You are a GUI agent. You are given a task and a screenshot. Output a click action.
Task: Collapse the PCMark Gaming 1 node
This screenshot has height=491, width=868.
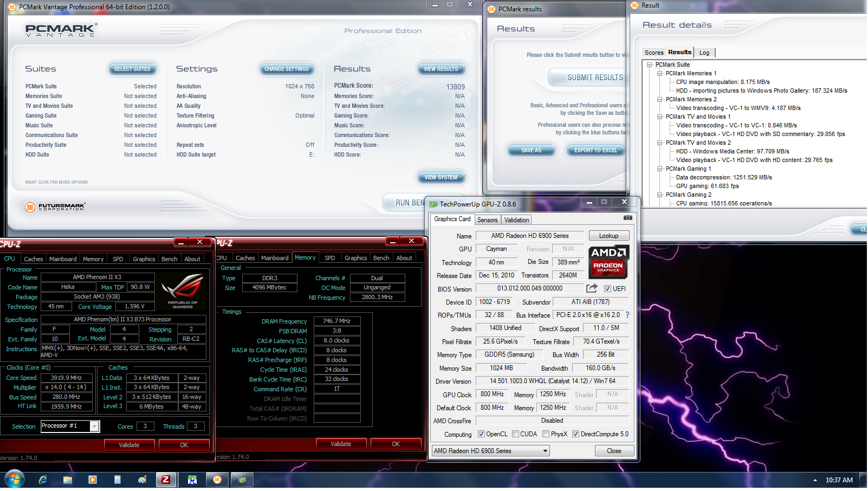tap(660, 169)
